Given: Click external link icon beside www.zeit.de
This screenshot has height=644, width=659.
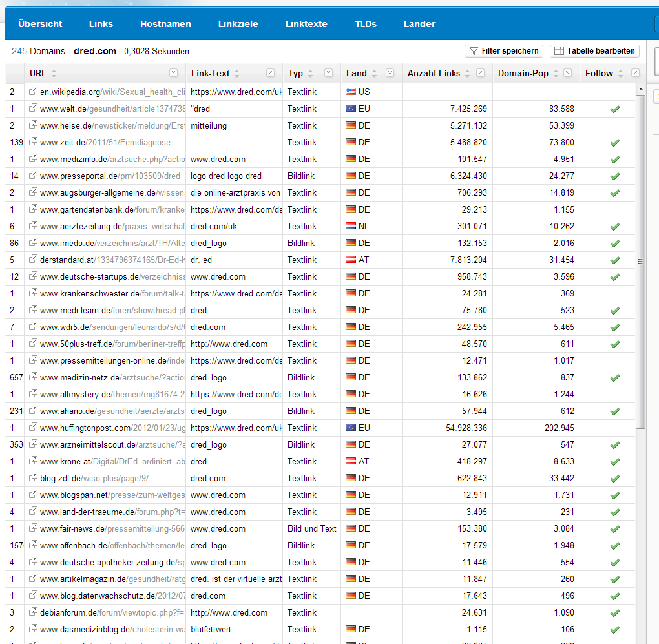Looking at the screenshot, I should click(33, 143).
